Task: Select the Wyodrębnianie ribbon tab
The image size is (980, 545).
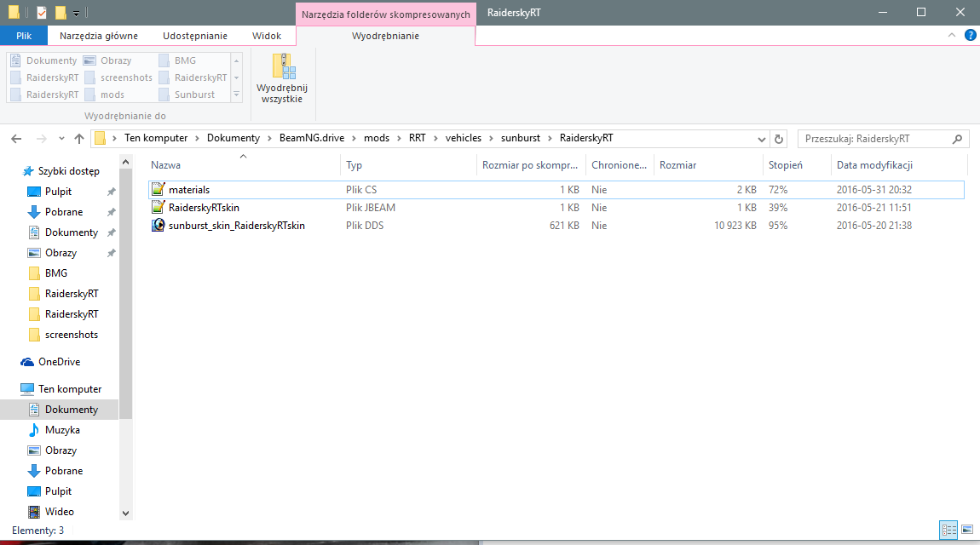Action: click(x=385, y=36)
